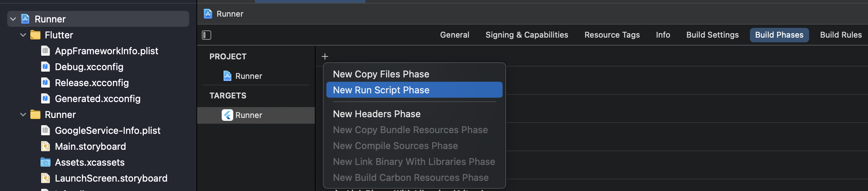Image resolution: width=868 pixels, height=191 pixels.
Task: Click the Debug.xcconfig file icon
Action: pyautogui.click(x=45, y=67)
